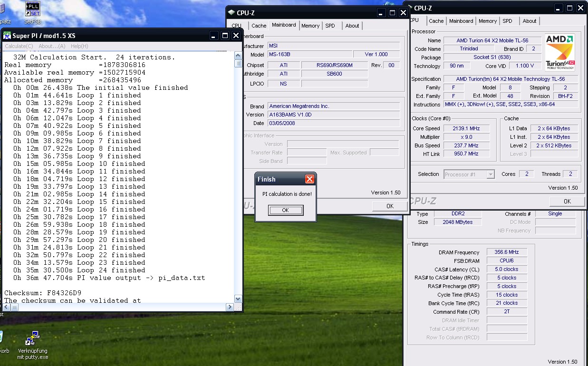
Task: Click OK in the CPU-Z Mainboard window
Action: (390, 206)
